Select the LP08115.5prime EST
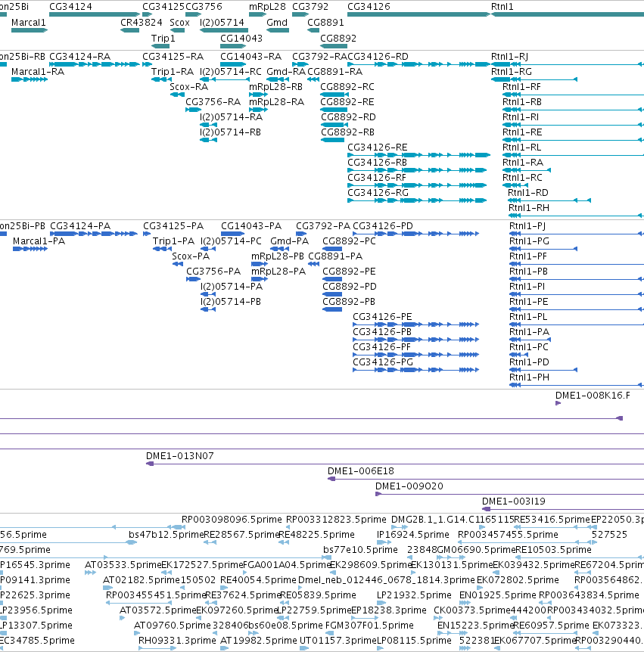 click(x=381, y=648)
